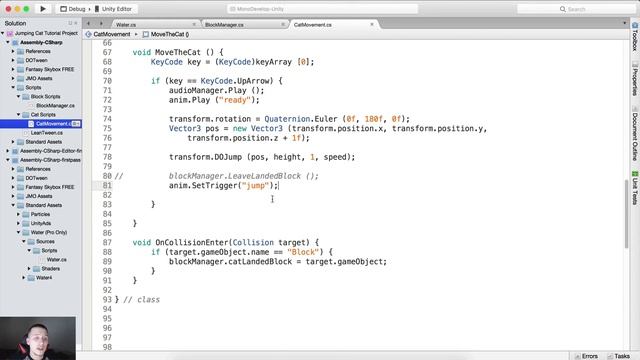640x360 pixels.
Task: Expand DOTween folder under Assembly-CSharp
Action: 13,60
